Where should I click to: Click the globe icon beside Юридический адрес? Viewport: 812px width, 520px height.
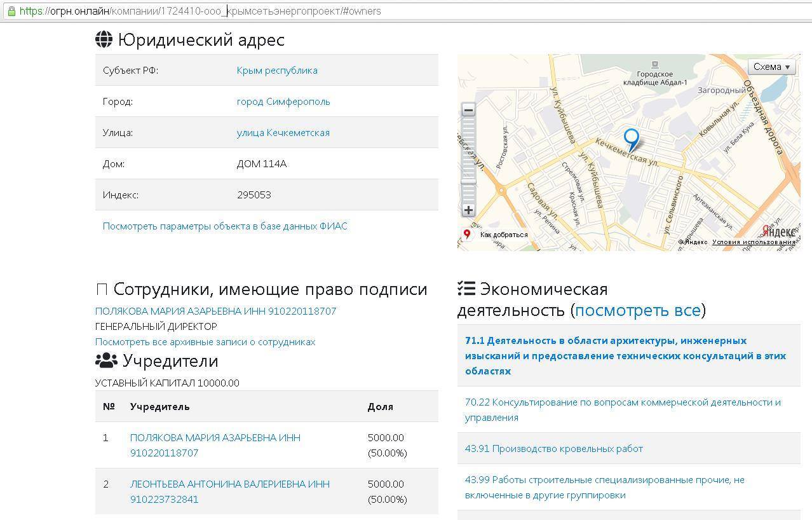tap(104, 39)
